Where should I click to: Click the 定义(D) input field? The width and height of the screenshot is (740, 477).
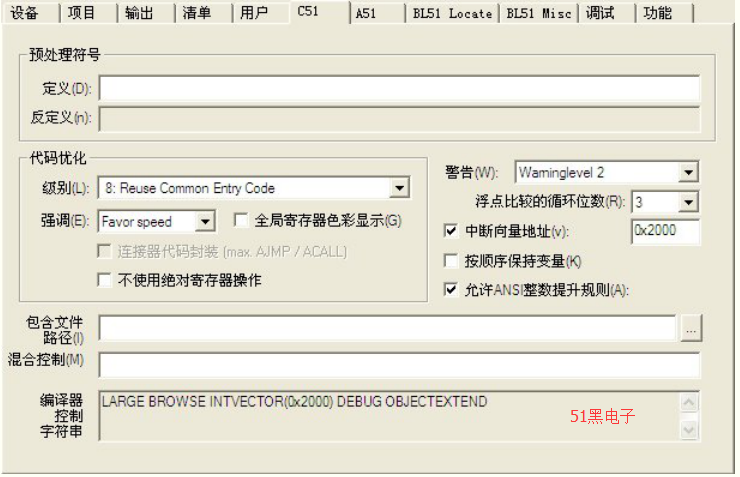[399, 88]
